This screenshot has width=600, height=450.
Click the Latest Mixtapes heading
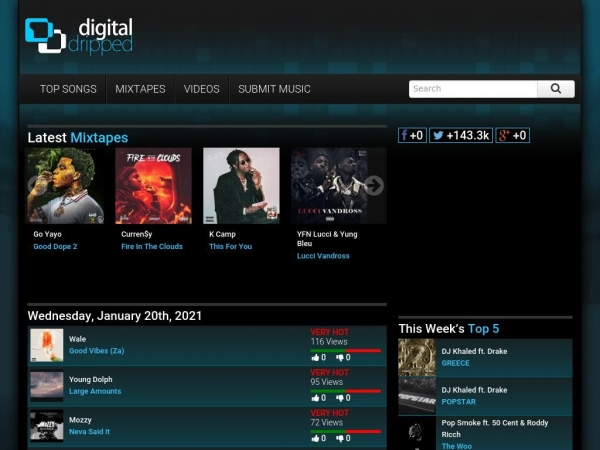click(78, 138)
